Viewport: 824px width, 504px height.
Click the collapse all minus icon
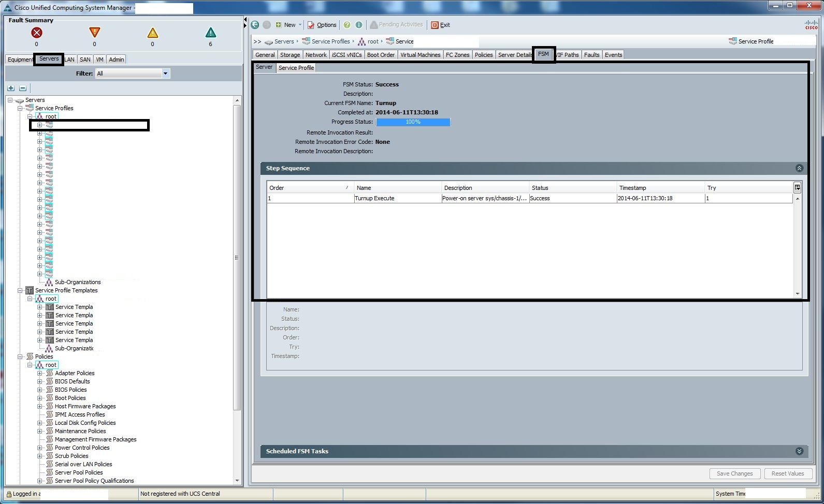point(23,88)
